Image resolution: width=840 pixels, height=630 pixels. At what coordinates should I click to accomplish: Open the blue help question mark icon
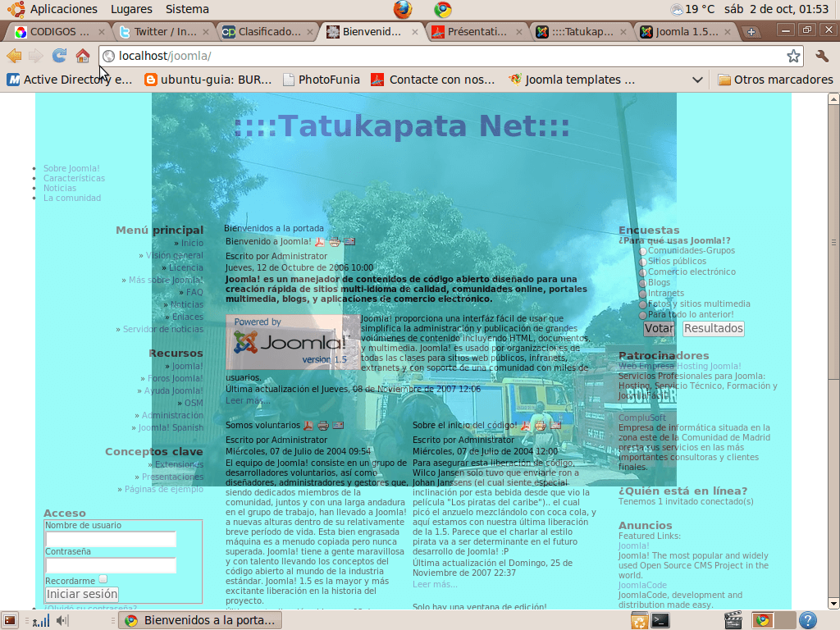coord(808,620)
